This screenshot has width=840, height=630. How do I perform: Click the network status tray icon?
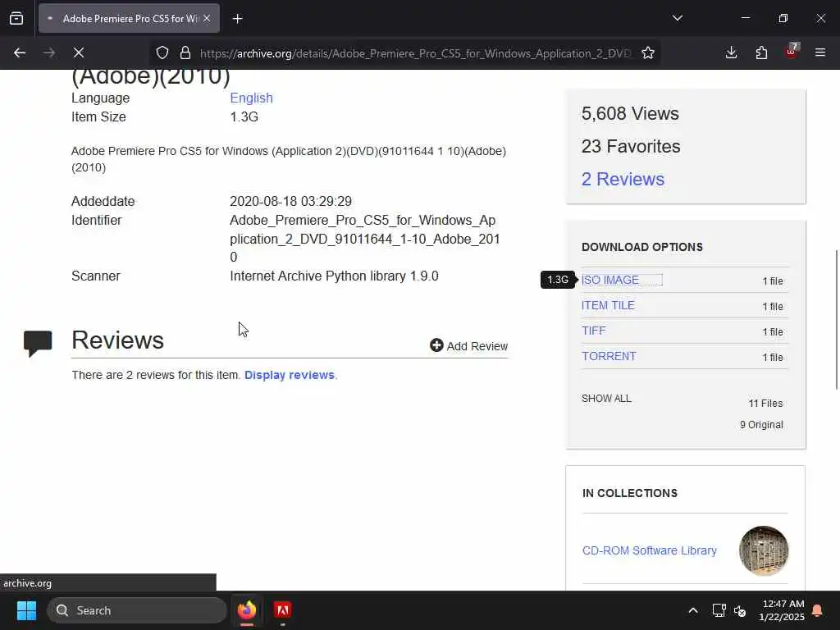click(x=719, y=610)
